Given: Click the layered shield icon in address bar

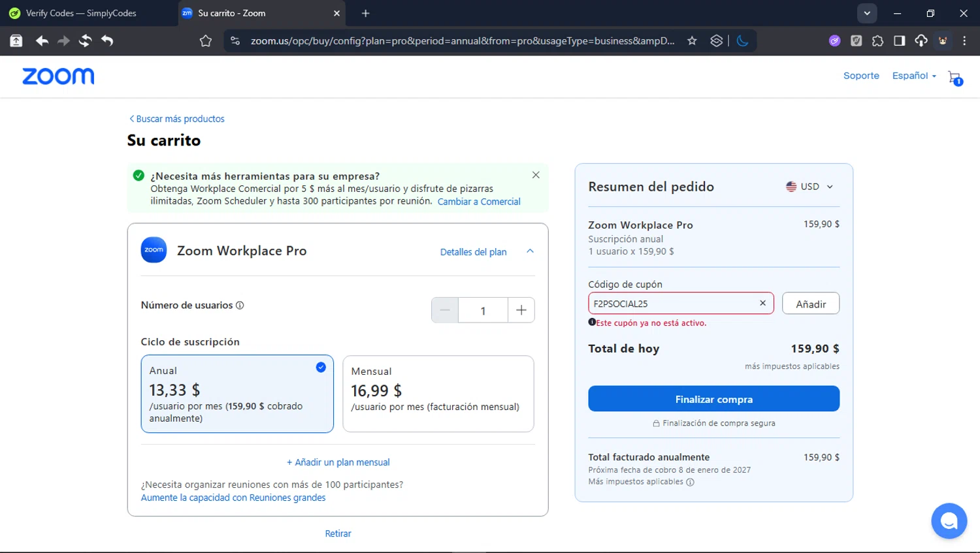Looking at the screenshot, I should (717, 40).
